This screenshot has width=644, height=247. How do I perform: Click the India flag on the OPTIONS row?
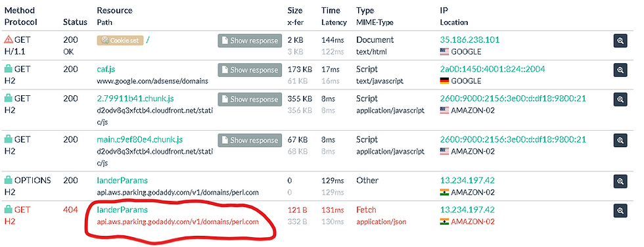tap(444, 192)
